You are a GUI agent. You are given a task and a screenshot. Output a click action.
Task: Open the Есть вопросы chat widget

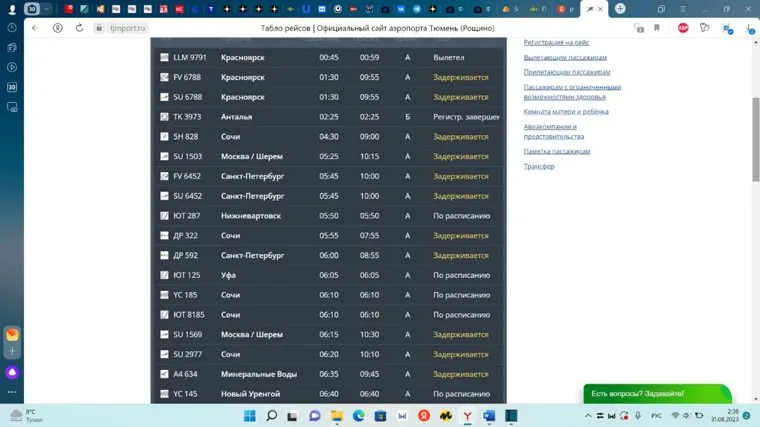click(657, 394)
